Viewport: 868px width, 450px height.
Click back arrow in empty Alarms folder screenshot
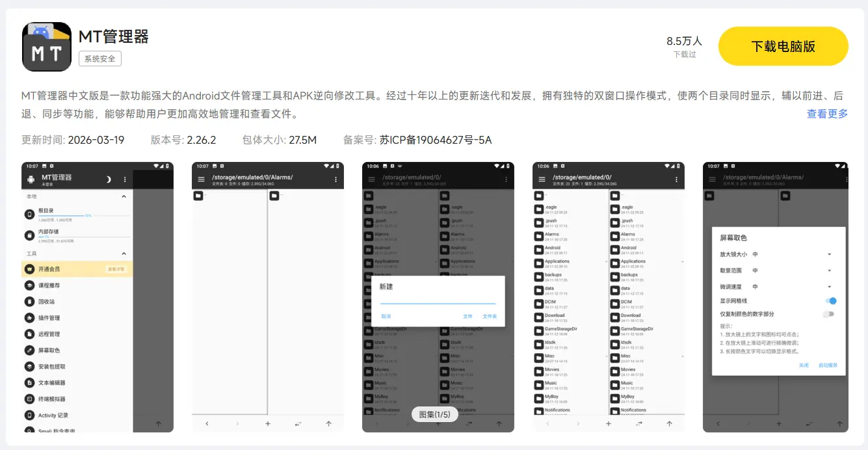pos(207,423)
